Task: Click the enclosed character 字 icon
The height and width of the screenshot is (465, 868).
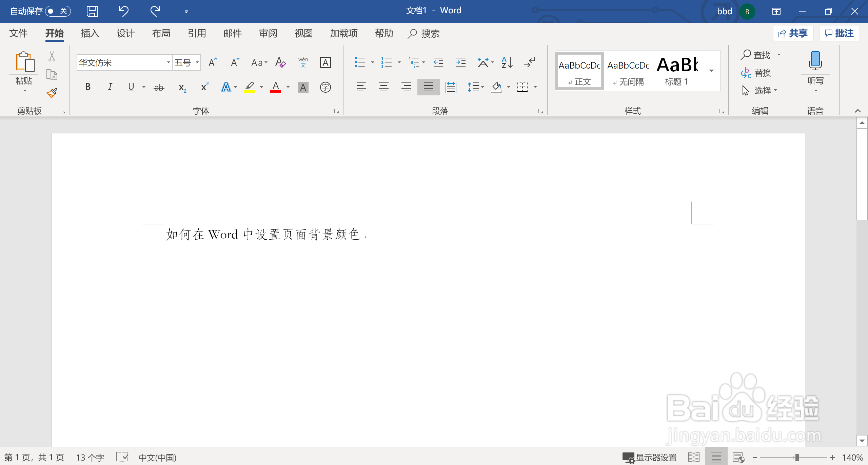Action: coord(325,87)
